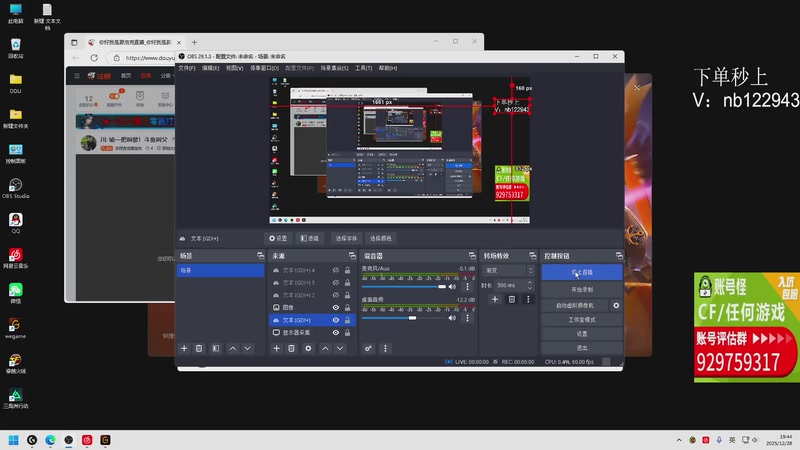This screenshot has height=450, width=800.
Task: Undock the Sources panel via pop-out icon
Action: tap(352, 256)
